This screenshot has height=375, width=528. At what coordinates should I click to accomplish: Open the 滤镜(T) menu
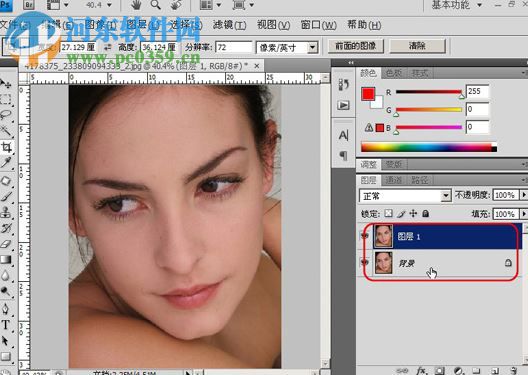click(230, 25)
